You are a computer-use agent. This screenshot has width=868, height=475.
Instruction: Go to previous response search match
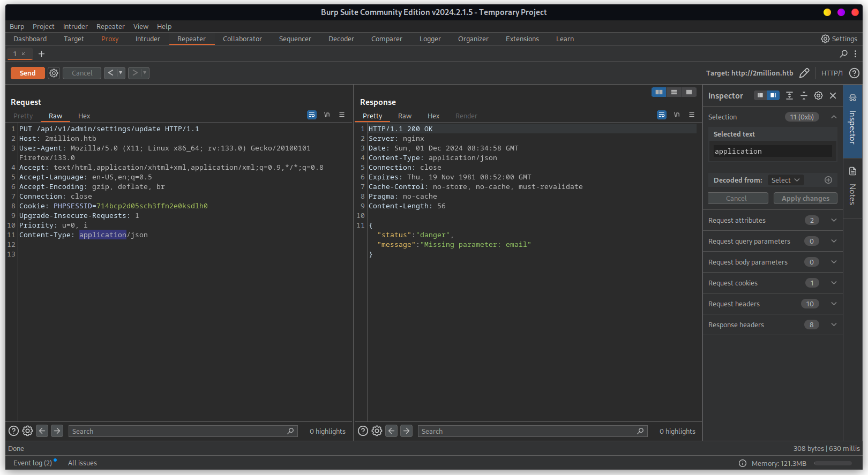coord(392,431)
